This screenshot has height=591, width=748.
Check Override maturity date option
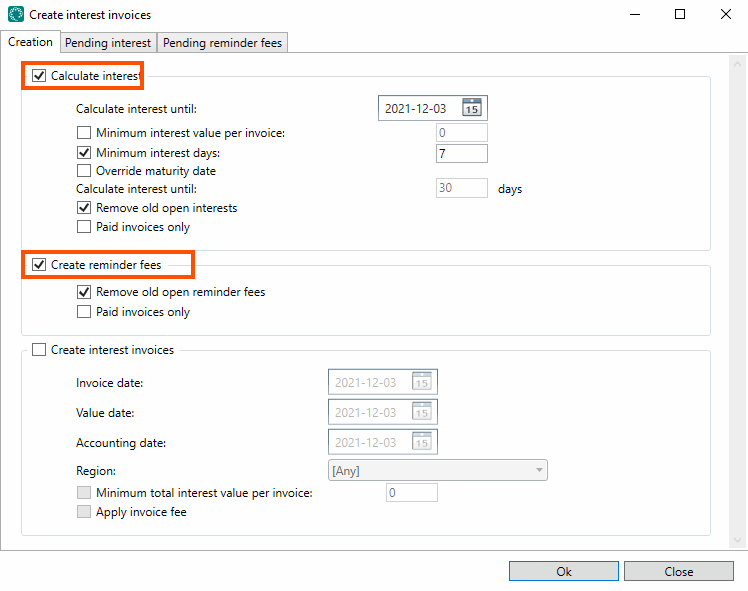(84, 171)
